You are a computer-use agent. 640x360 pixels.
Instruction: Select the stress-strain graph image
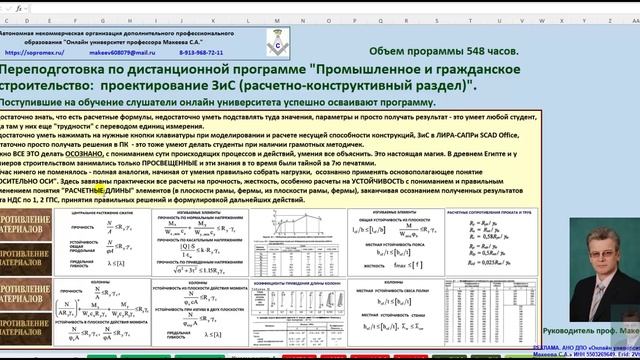click(298, 242)
